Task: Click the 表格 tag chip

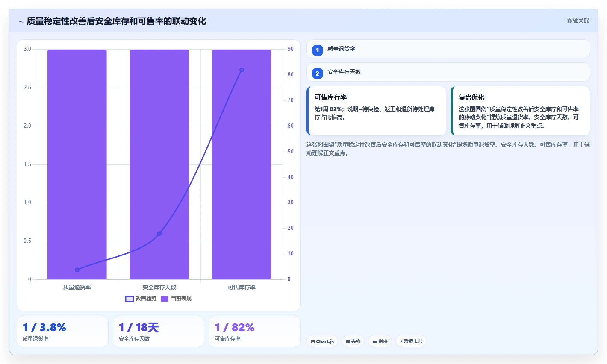Action: tap(353, 341)
